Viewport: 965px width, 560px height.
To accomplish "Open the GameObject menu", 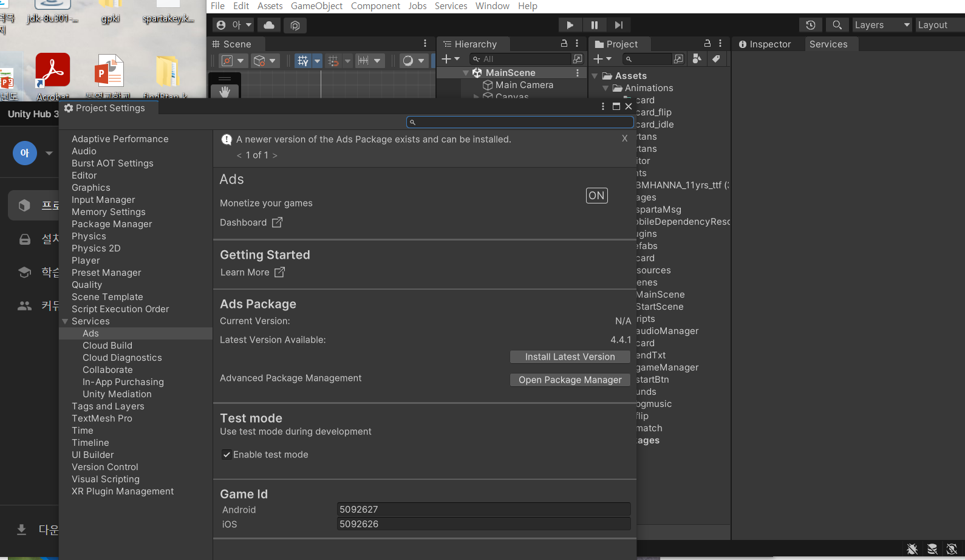I will (316, 6).
